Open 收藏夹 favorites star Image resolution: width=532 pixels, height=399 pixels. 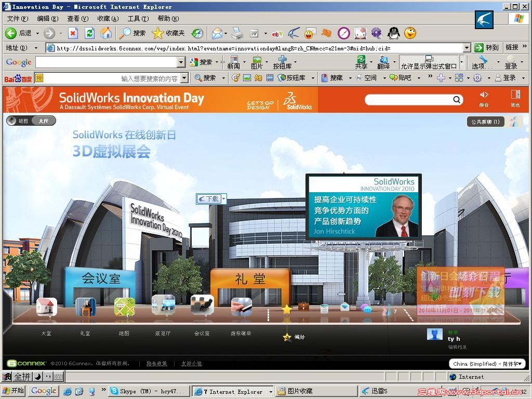click(168, 33)
